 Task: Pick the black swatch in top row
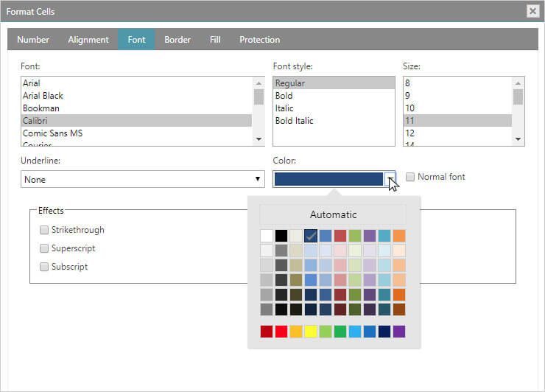281,236
